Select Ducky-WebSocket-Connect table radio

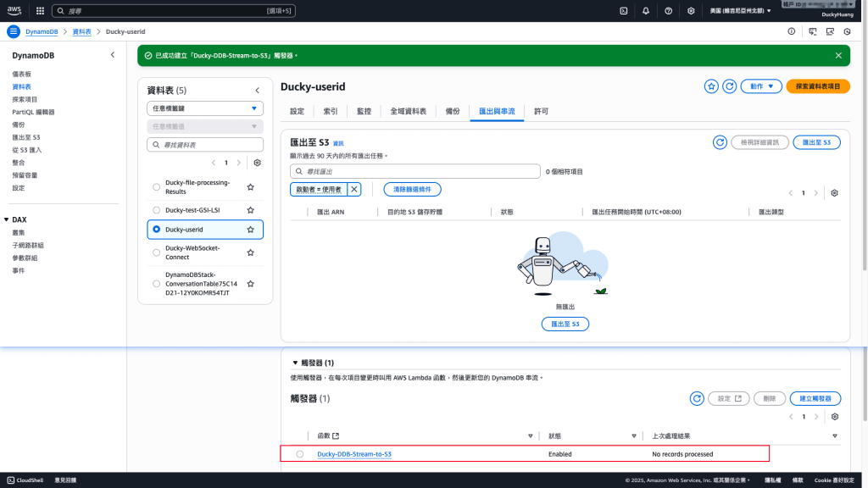click(156, 252)
